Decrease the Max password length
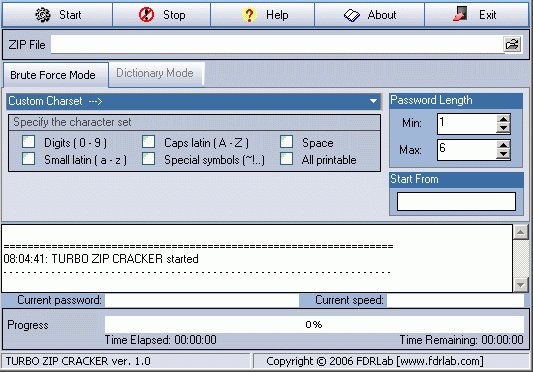Screen dimensions: 533x372 point(503,154)
